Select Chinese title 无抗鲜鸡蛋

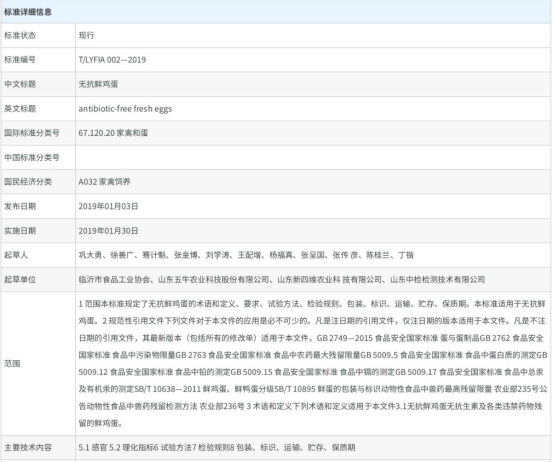[x=98, y=84]
